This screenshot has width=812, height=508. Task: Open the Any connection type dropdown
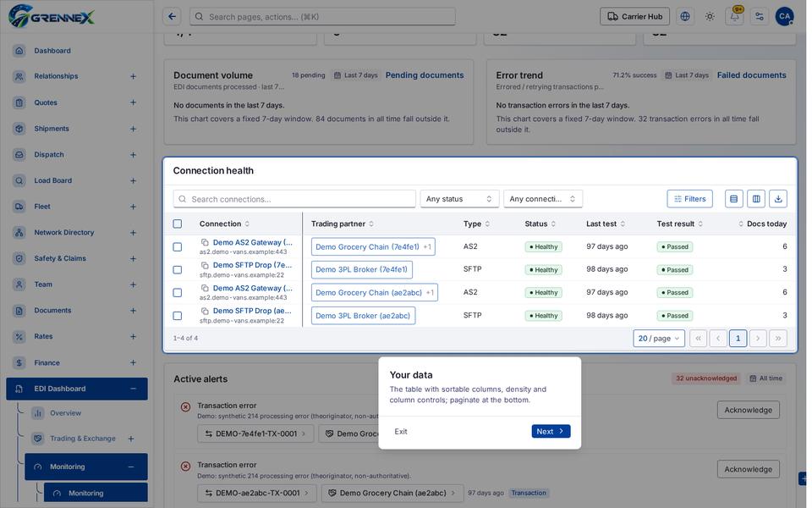543,199
